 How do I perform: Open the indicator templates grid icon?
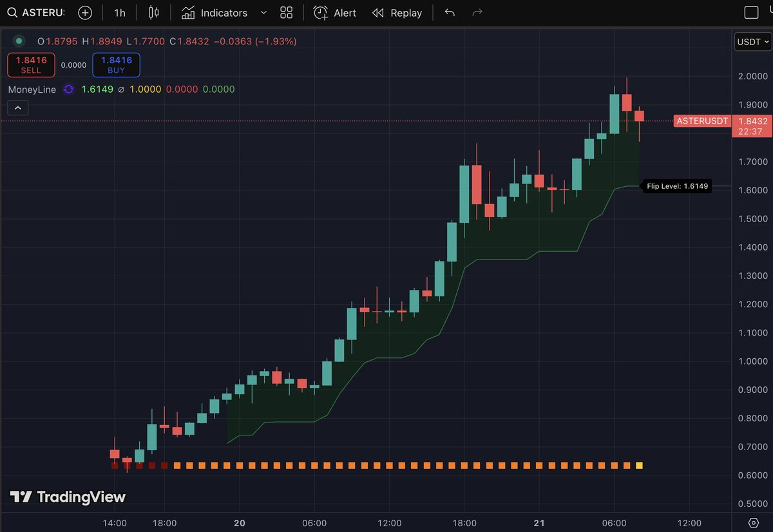[x=287, y=13]
